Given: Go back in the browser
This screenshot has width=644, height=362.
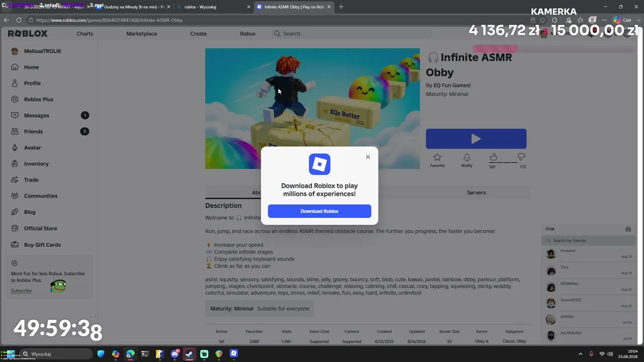Looking at the screenshot, I should [7, 20].
